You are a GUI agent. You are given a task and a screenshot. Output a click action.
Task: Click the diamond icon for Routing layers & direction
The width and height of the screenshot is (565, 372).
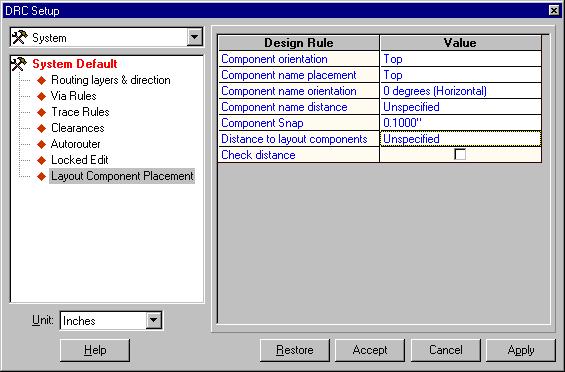[x=42, y=80]
